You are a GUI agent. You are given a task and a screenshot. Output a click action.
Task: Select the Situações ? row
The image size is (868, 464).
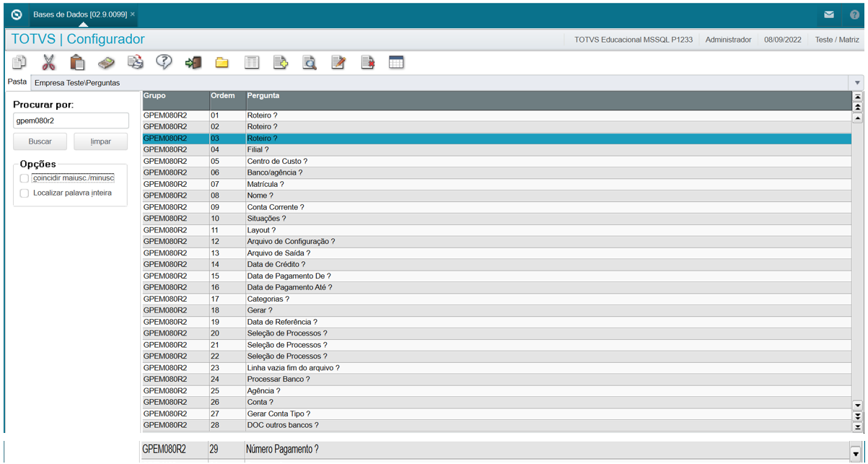point(496,219)
